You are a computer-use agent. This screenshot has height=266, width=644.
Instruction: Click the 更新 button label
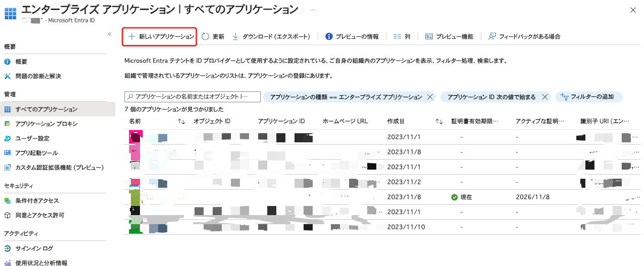tap(218, 37)
